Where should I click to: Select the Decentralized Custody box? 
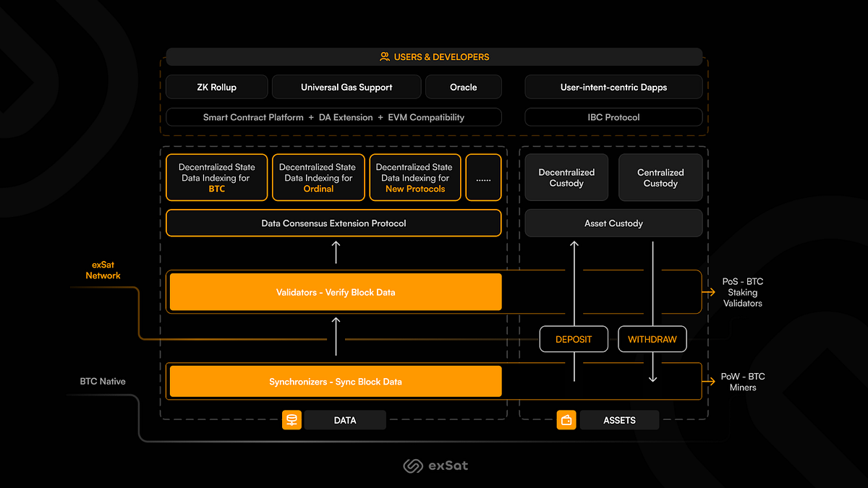(566, 177)
